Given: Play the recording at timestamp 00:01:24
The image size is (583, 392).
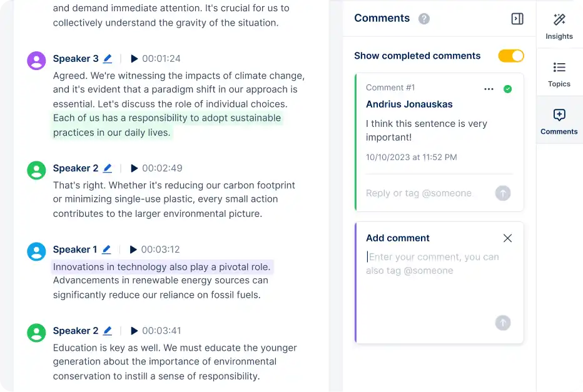Looking at the screenshot, I should click(x=134, y=58).
